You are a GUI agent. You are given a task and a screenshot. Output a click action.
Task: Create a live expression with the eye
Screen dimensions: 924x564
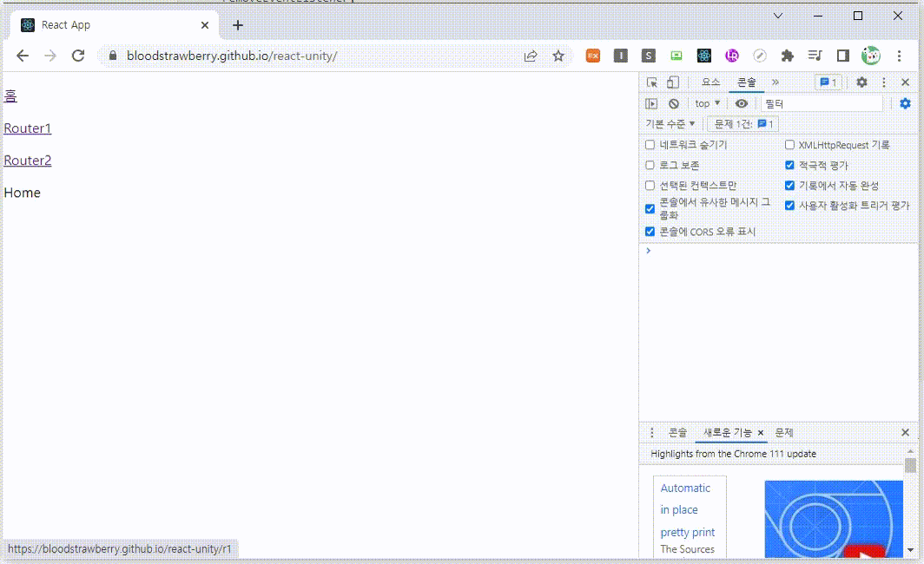[742, 103]
